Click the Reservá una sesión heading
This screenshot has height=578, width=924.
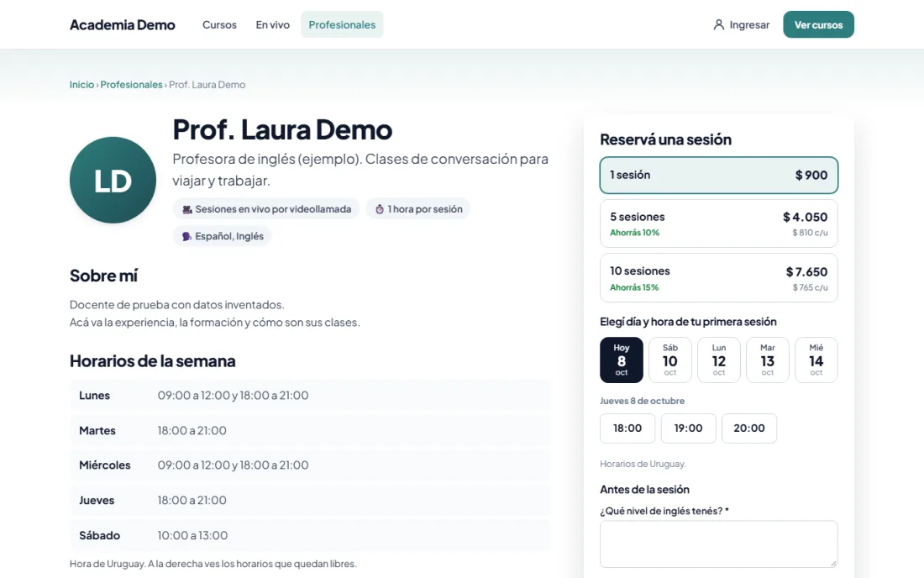point(665,139)
